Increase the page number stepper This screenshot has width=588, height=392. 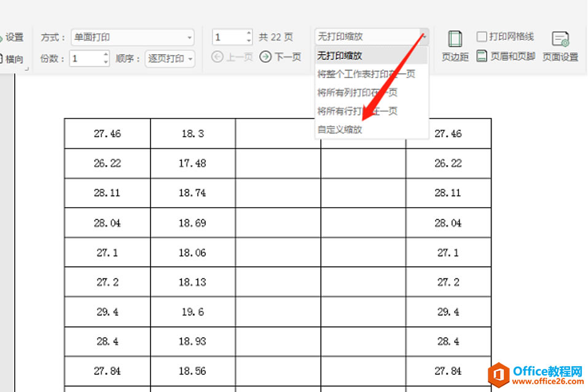(x=249, y=33)
